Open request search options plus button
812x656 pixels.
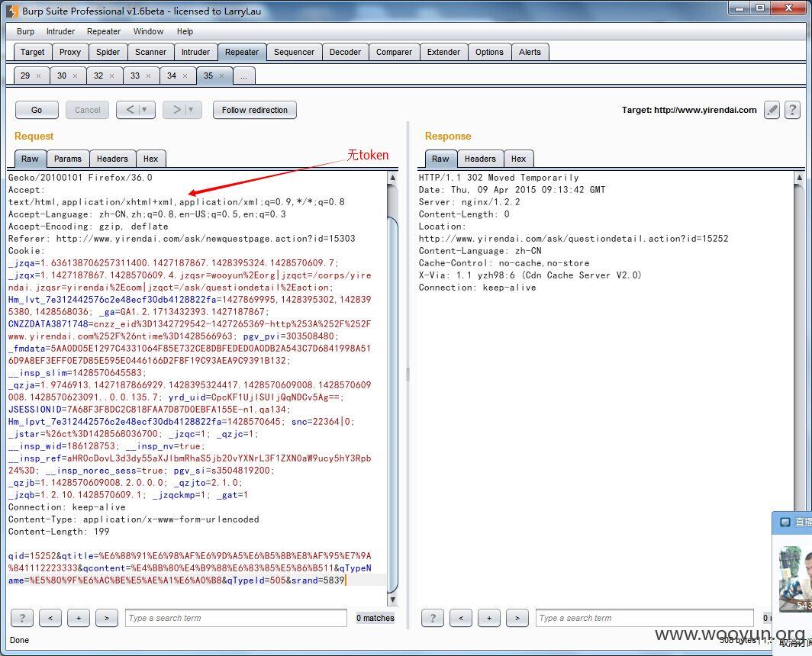pos(79,618)
